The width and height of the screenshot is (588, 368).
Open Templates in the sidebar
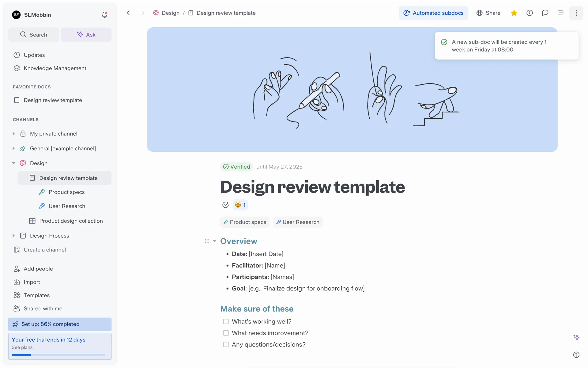[x=36, y=295]
